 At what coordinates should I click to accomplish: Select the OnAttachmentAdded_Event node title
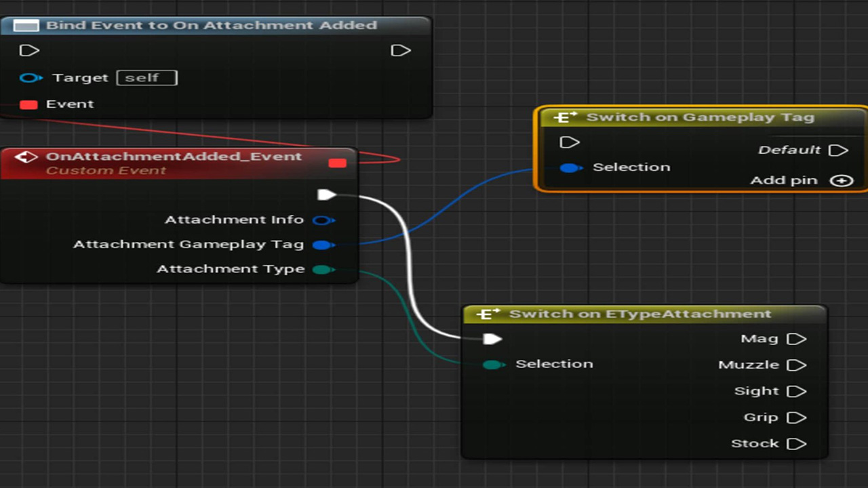click(x=173, y=157)
